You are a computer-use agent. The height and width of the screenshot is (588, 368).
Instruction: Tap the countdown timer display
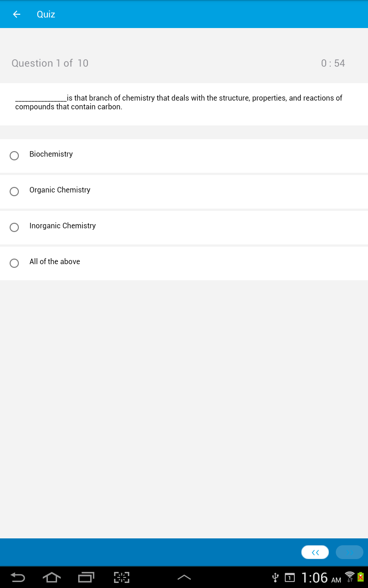[x=333, y=63]
